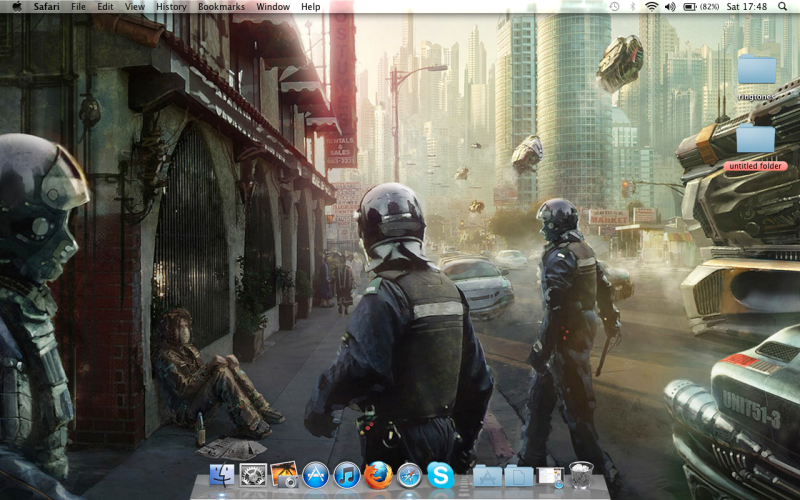Open iTunes from the Dock
The image size is (800, 500).
(x=347, y=475)
